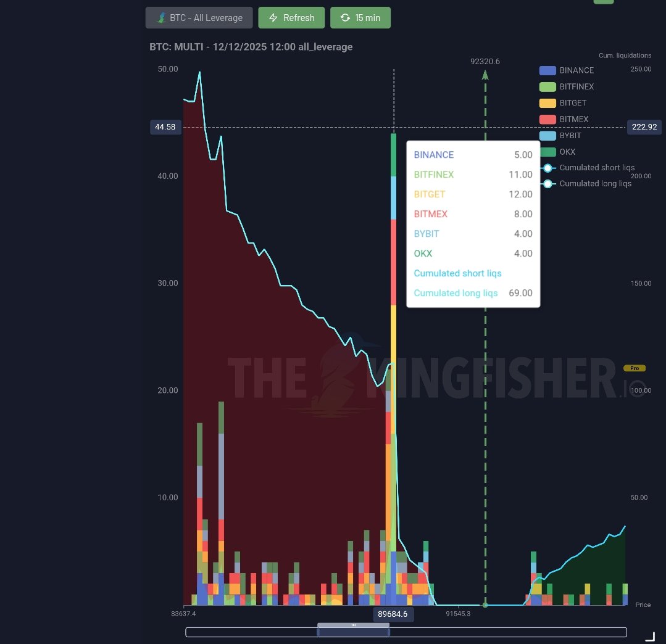Click the 222.92 right axis crosshair label
Screen dimensions: 666x644
pyautogui.click(x=644, y=127)
